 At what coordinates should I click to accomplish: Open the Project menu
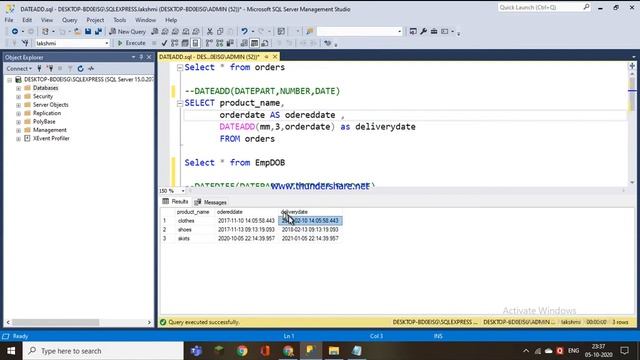pyautogui.click(x=95, y=20)
